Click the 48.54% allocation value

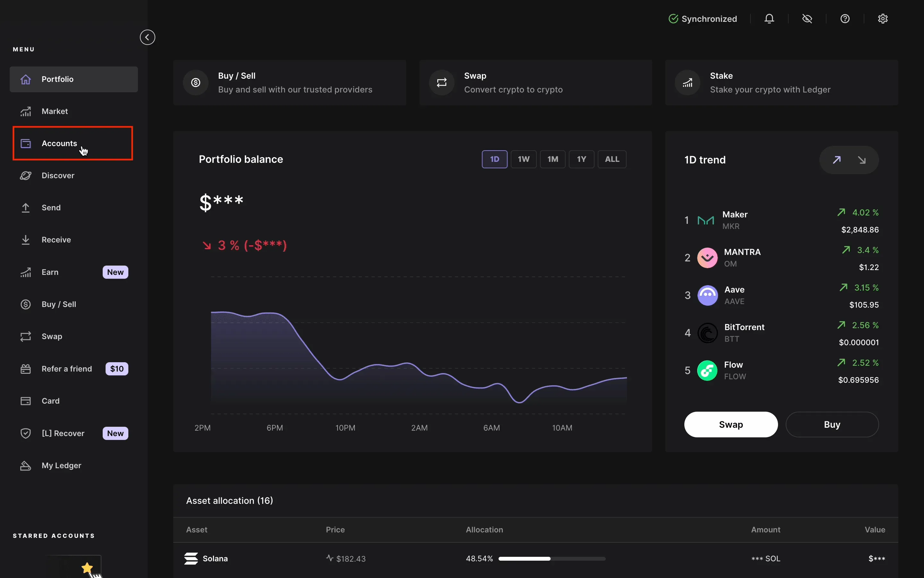click(479, 559)
